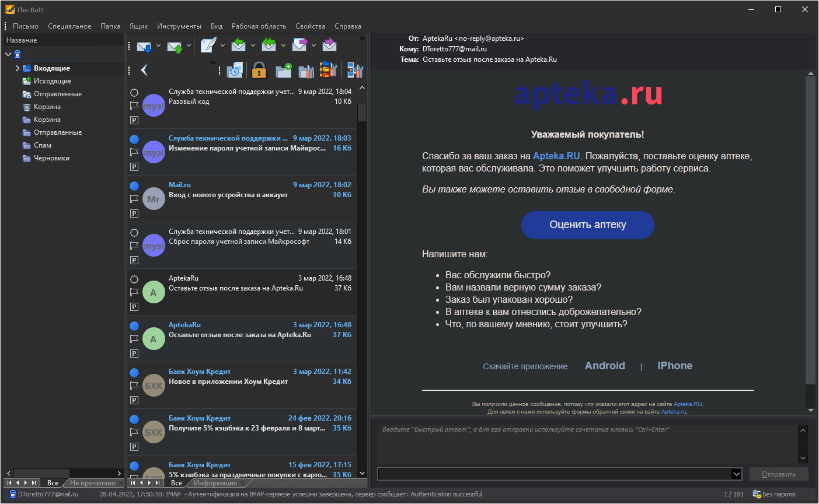
Task: Open the Рабочая область menu
Action: 259,26
